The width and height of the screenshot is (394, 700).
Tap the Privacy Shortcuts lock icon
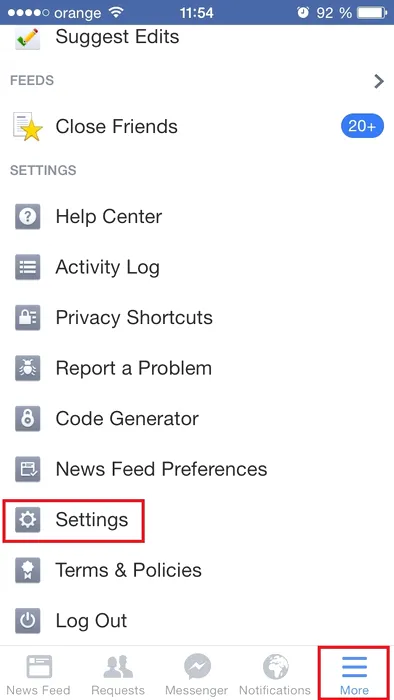pyautogui.click(x=28, y=317)
